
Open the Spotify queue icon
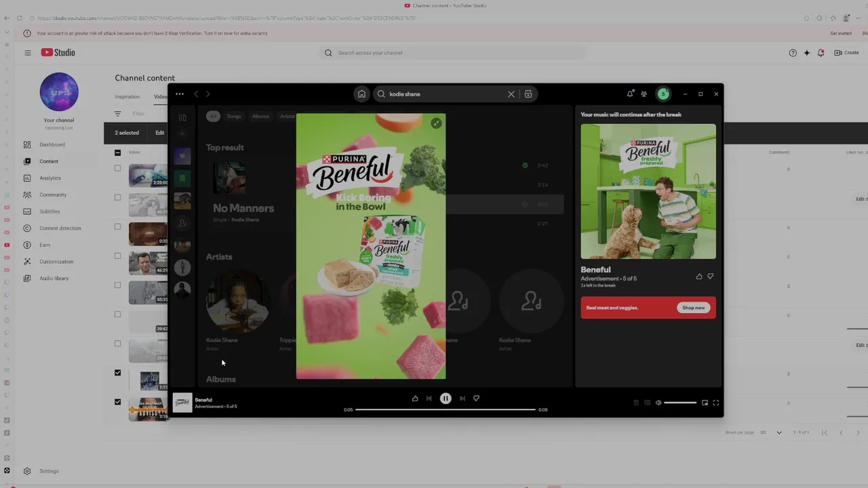[x=636, y=403]
